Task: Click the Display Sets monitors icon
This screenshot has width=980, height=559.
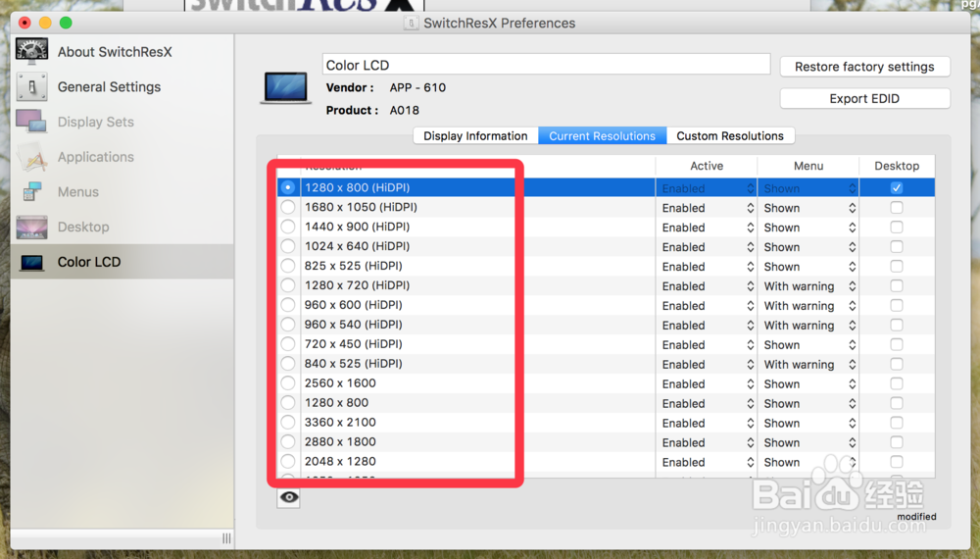Action: pos(32,122)
